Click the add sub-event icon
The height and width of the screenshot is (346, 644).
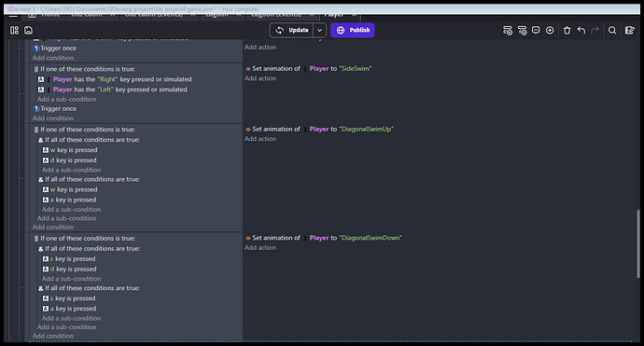click(x=522, y=31)
